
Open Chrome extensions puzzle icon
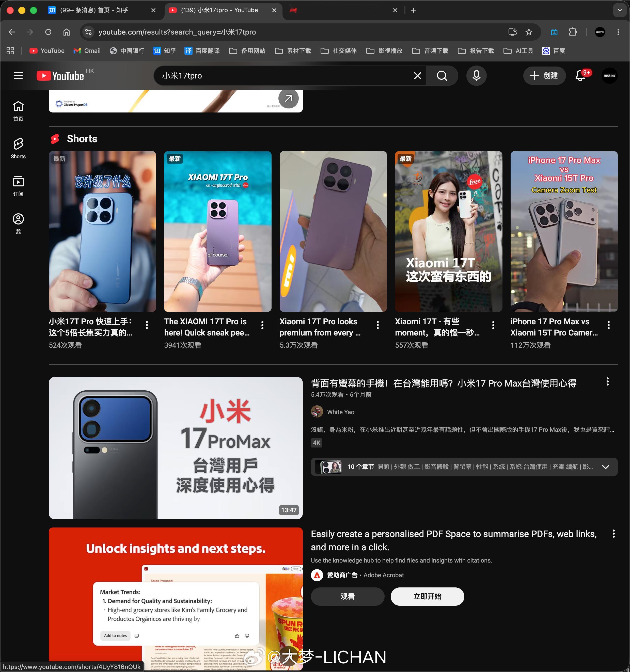point(573,32)
